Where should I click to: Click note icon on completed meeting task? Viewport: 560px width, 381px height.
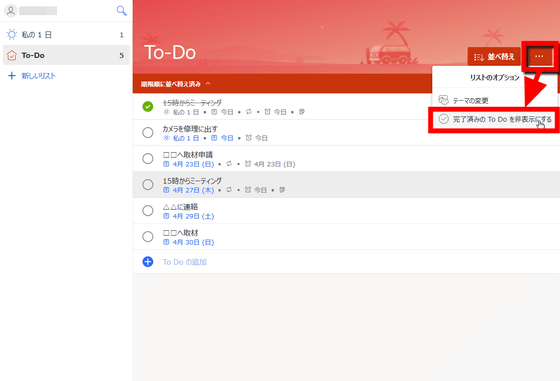coord(302,112)
